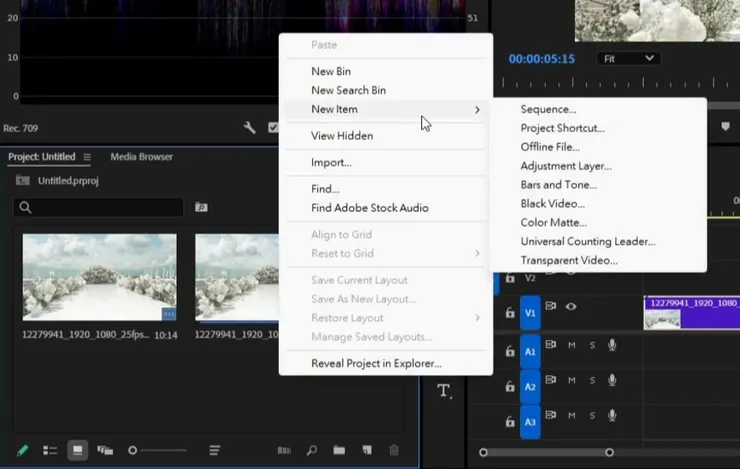Mute audio track A1
The image size is (740, 469).
[572, 345]
